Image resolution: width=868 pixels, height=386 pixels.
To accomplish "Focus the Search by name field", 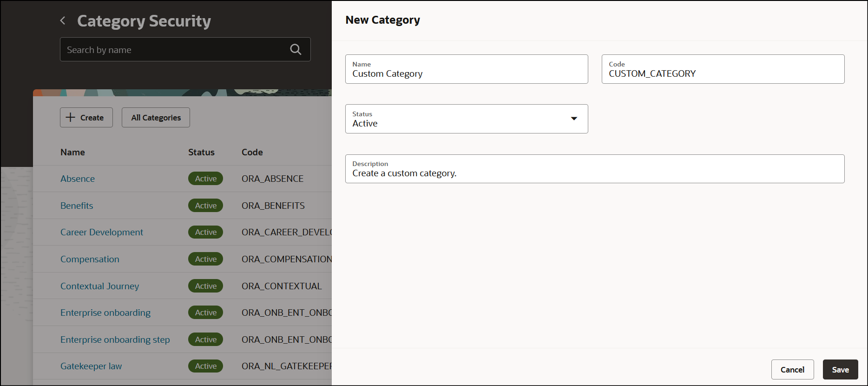I will pyautogui.click(x=185, y=49).
